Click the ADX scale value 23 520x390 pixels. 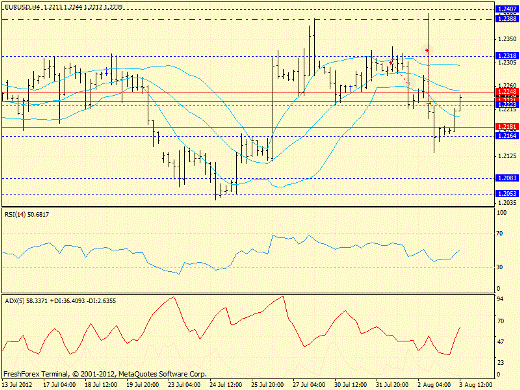point(500,362)
